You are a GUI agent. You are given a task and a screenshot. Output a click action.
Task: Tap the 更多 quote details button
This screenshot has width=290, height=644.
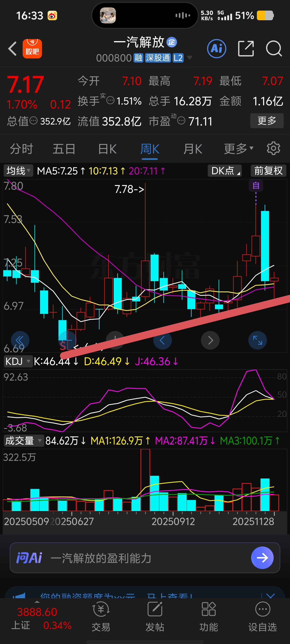click(267, 121)
